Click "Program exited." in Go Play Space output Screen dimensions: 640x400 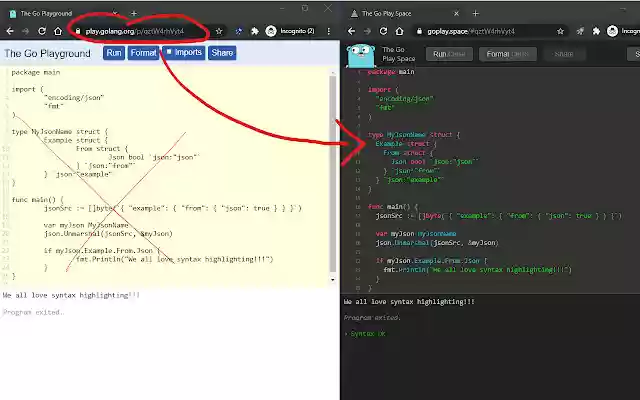pyautogui.click(x=372, y=318)
